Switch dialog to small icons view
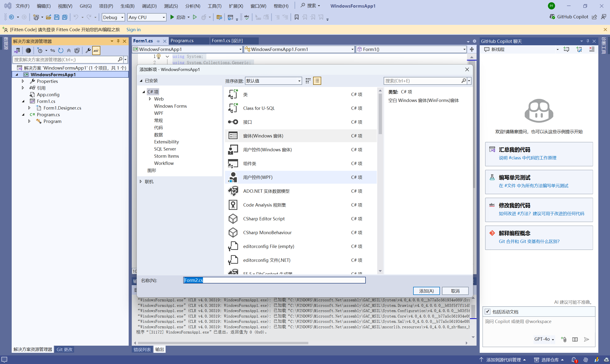Screen dimensions: 610x364 point(308,81)
